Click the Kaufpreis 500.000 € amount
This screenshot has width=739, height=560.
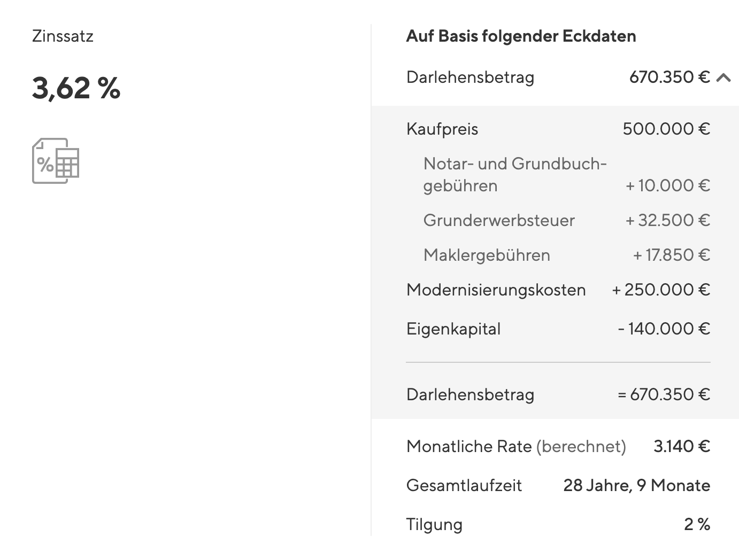(666, 129)
